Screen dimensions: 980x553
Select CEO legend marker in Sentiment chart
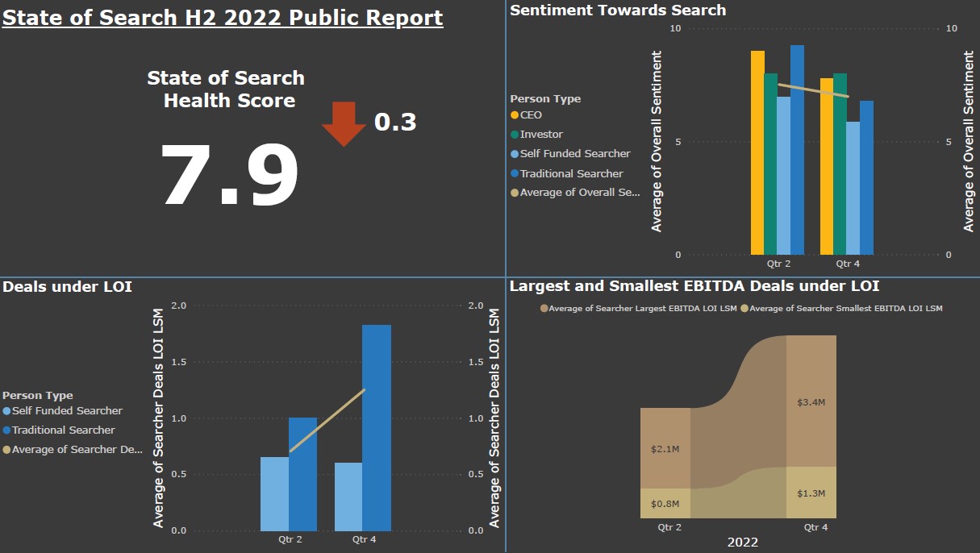(x=515, y=115)
